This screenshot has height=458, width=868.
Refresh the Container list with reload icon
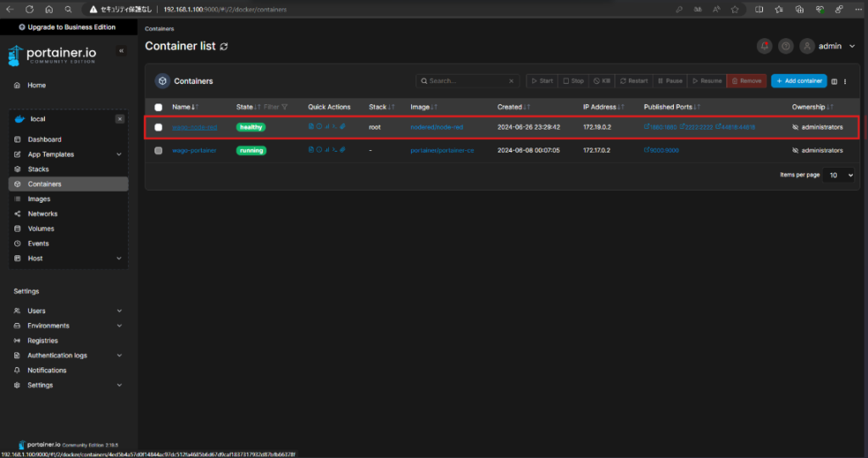click(x=224, y=47)
